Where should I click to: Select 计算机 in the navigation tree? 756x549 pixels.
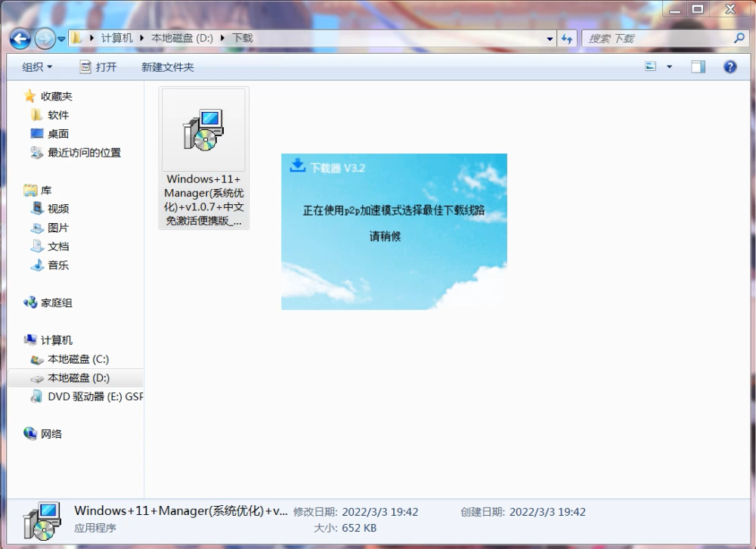click(57, 340)
